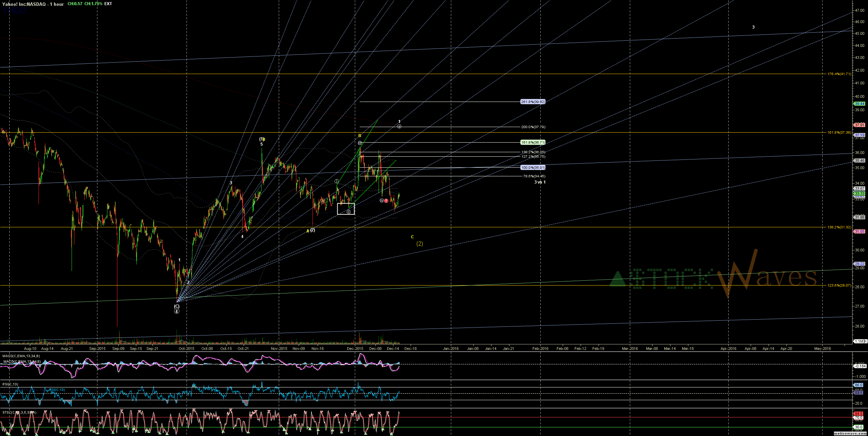Click the red 37.91 price tag
This screenshot has height=436, width=868.
[x=859, y=125]
